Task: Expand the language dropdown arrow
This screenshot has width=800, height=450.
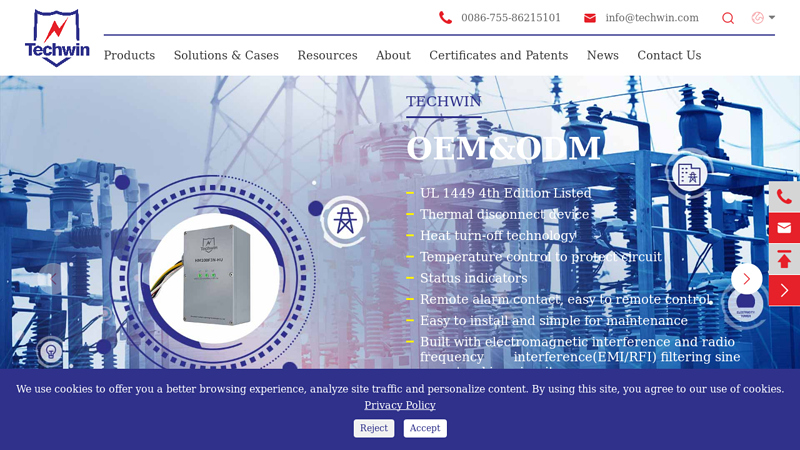Action: 772,17
